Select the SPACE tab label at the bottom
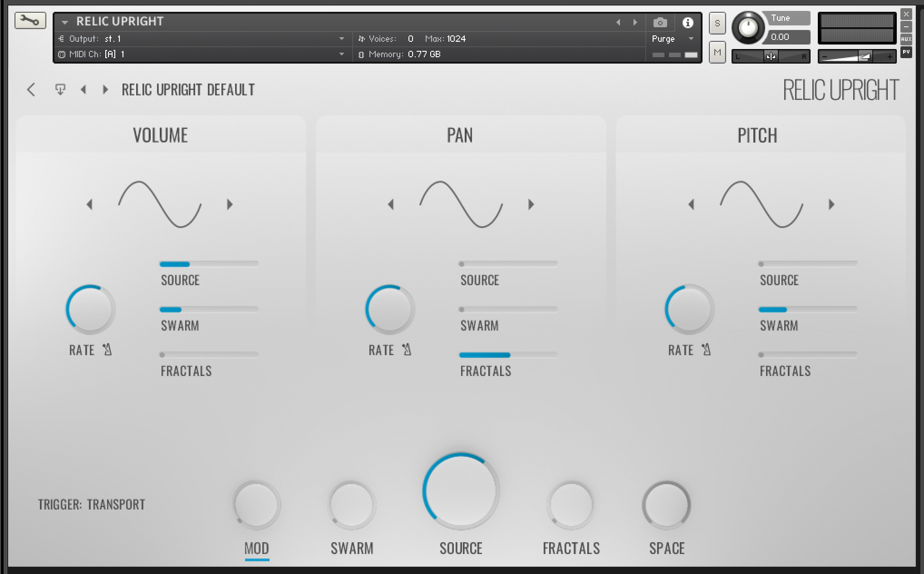Viewport: 924px width, 574px height. [667, 549]
